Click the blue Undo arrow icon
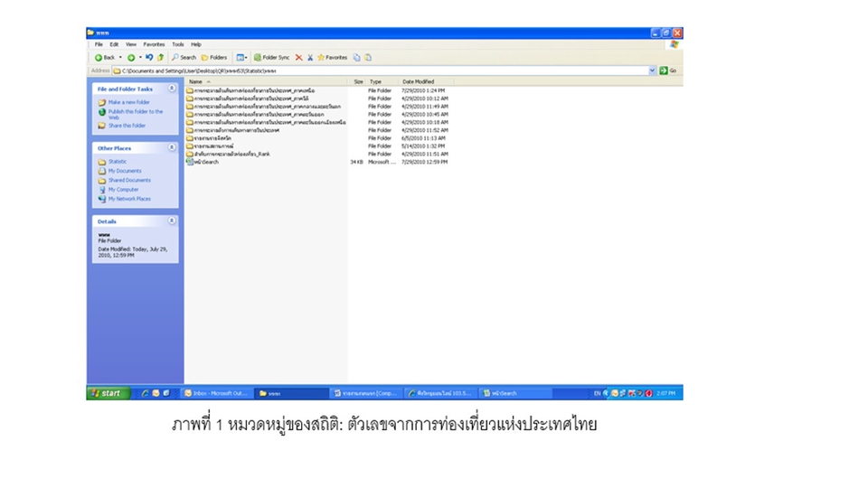The image size is (868, 488). 149,58
